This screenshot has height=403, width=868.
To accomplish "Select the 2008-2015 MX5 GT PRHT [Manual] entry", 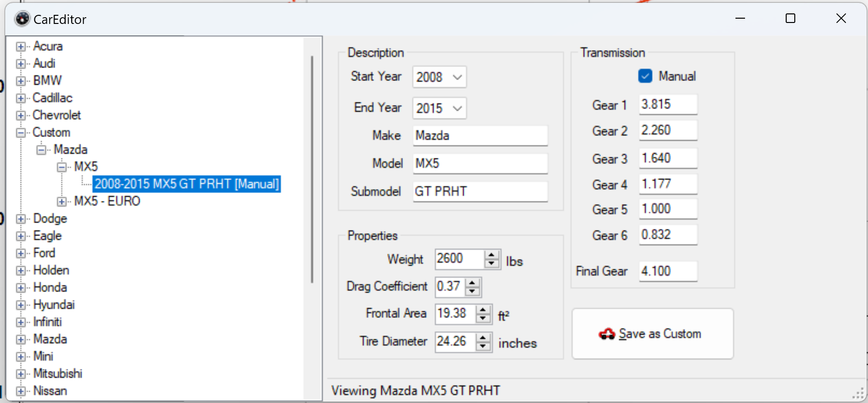I will (187, 184).
